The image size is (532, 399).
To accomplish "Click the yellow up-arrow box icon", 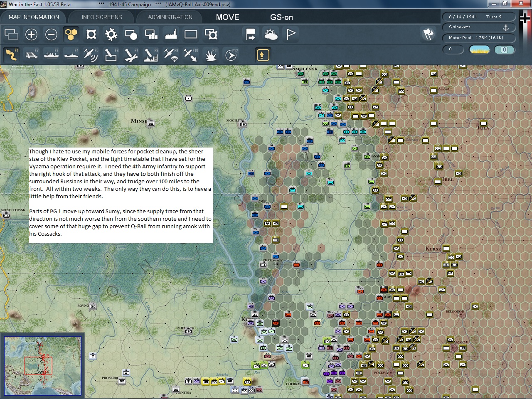I will point(263,55).
